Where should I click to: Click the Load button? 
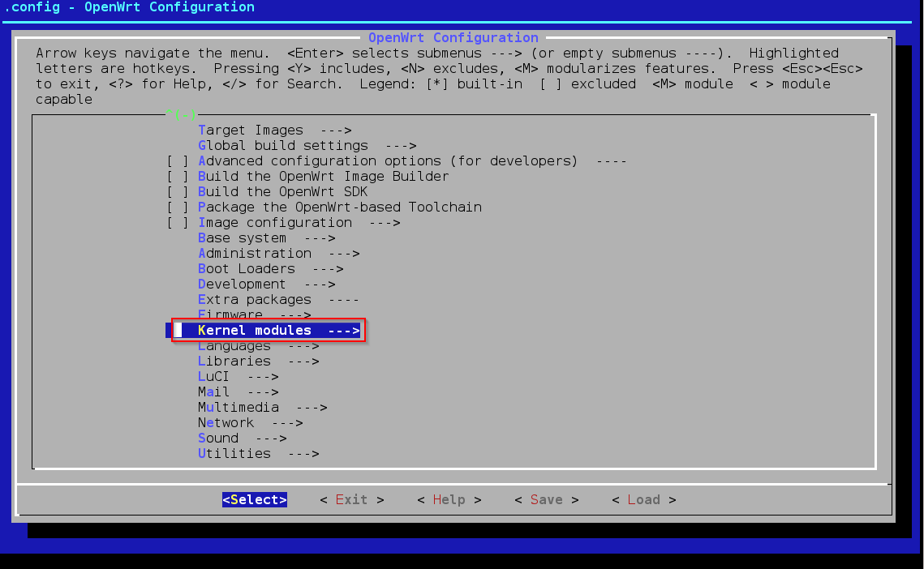643,500
